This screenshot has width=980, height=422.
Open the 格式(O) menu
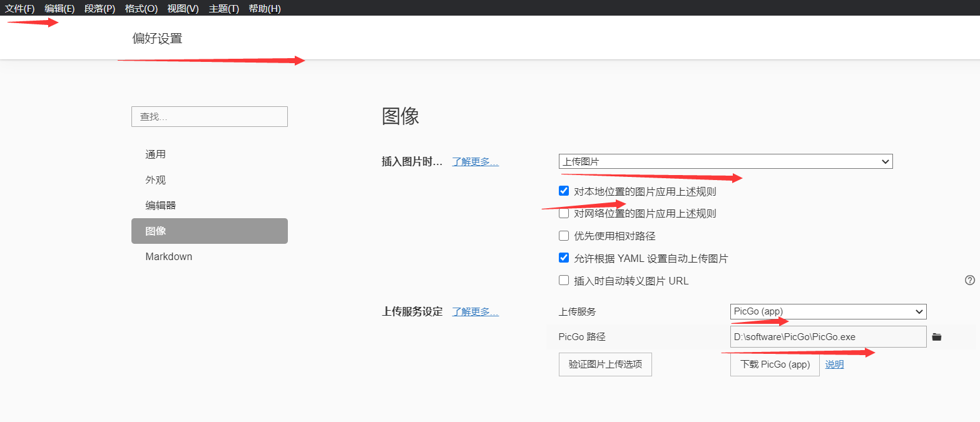point(141,8)
